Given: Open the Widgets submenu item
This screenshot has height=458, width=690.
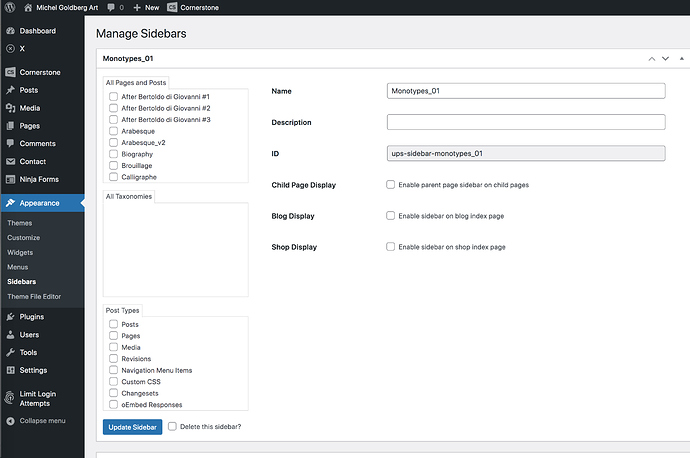Looking at the screenshot, I should tap(20, 253).
